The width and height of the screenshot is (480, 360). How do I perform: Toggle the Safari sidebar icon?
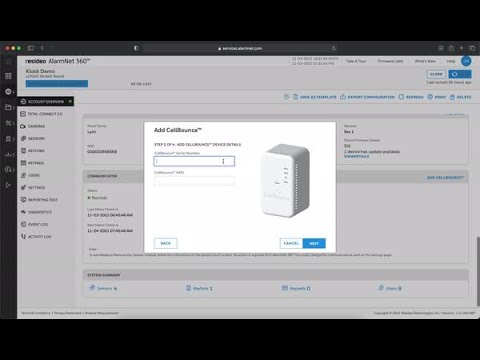coord(31,48)
